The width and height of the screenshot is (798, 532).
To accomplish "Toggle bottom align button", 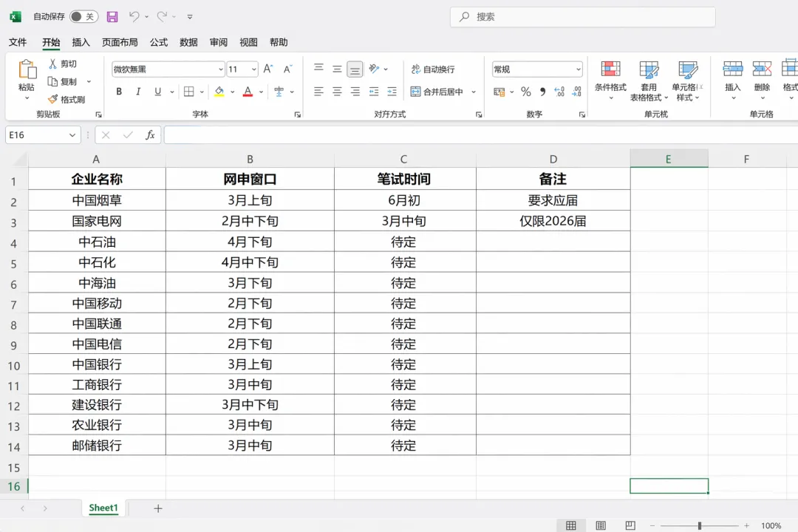I will coord(355,69).
